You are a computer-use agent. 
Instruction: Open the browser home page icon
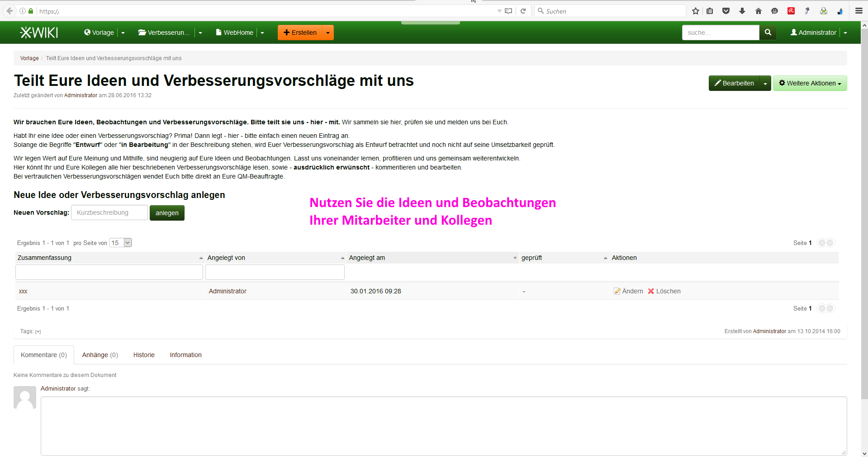point(759,11)
